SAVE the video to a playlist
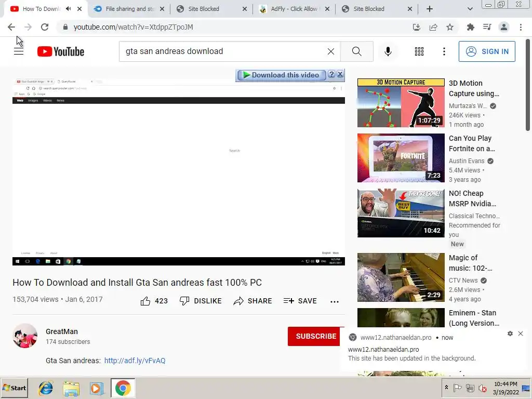This screenshot has width=532, height=399. pos(300,301)
